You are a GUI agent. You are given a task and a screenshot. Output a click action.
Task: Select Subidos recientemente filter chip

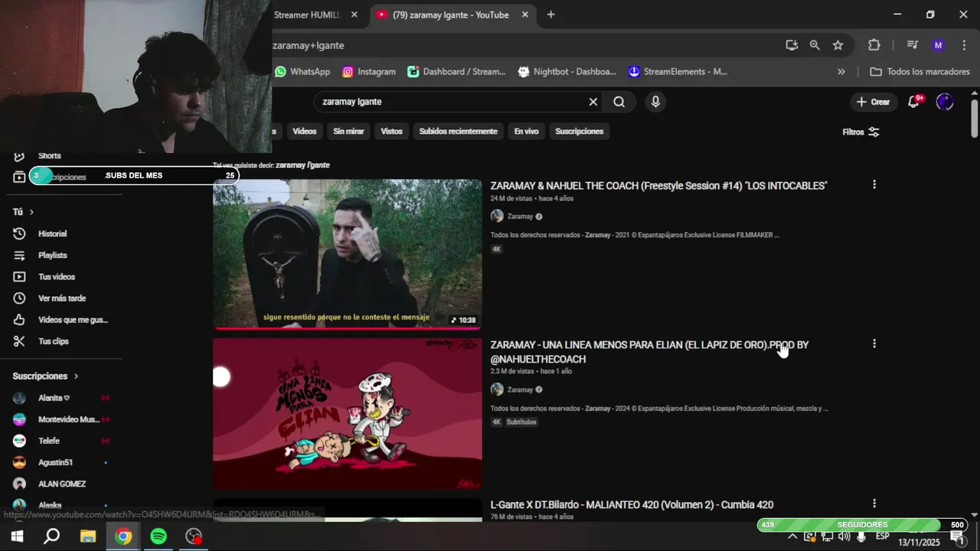click(458, 132)
